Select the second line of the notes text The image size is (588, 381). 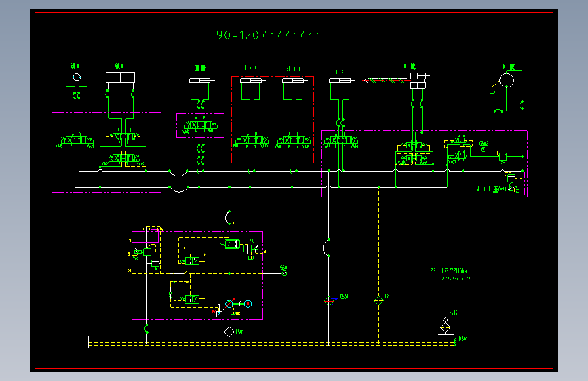tap(456, 279)
